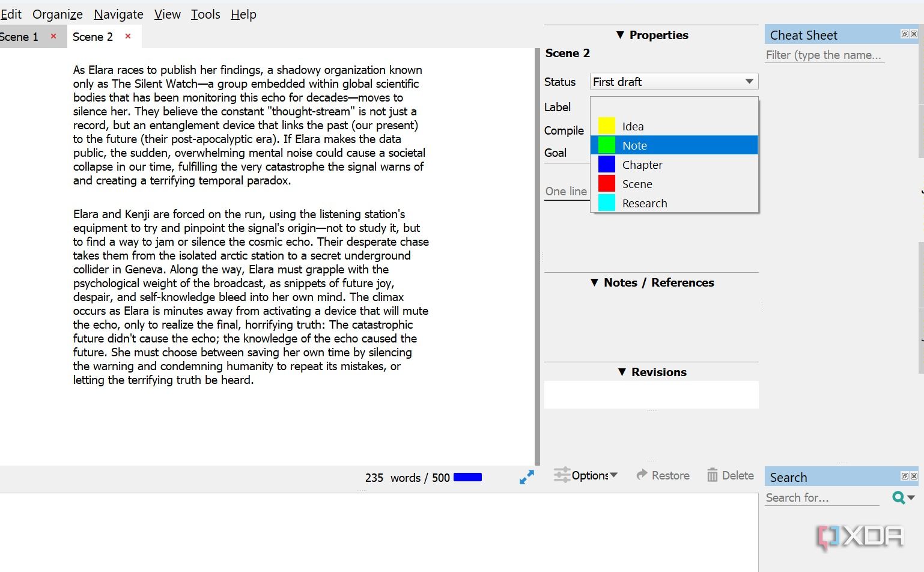This screenshot has height=572, width=924.
Task: Pick the red Scene label swatch
Action: click(x=607, y=184)
